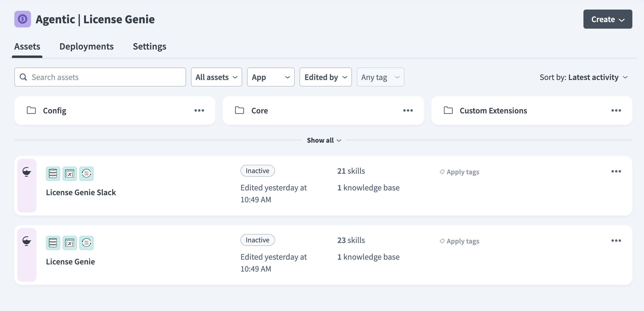Click database icon on License Genie row
The height and width of the screenshot is (311, 644).
(53, 243)
